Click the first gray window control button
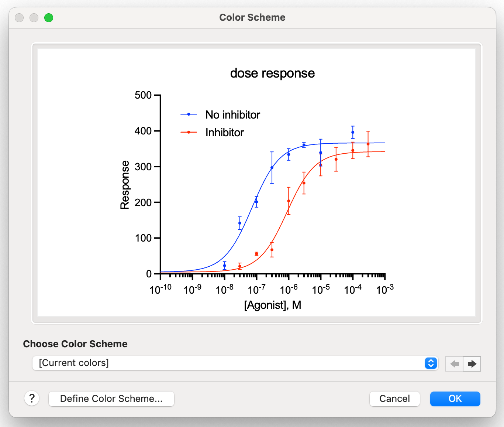Image resolution: width=504 pixels, height=427 pixels. (x=19, y=18)
